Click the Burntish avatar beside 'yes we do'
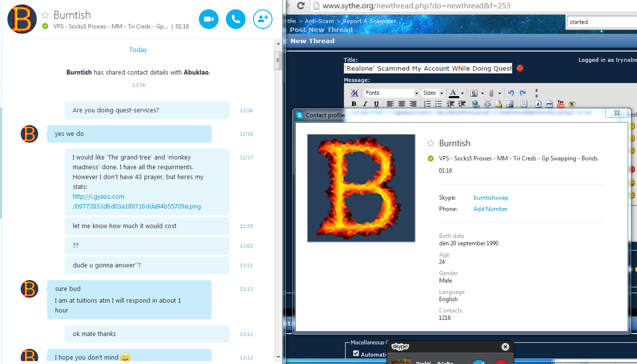This screenshot has height=364, width=637. [x=29, y=134]
